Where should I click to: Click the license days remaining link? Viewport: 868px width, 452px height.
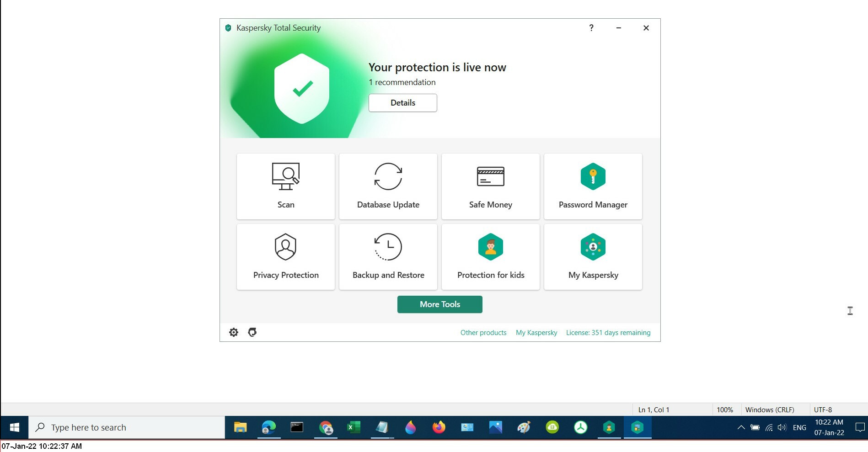tap(608, 333)
